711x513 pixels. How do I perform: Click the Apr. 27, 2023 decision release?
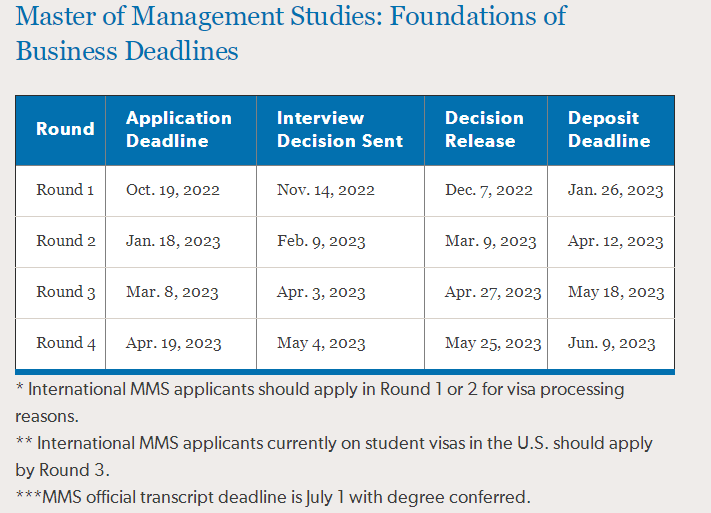coord(493,293)
